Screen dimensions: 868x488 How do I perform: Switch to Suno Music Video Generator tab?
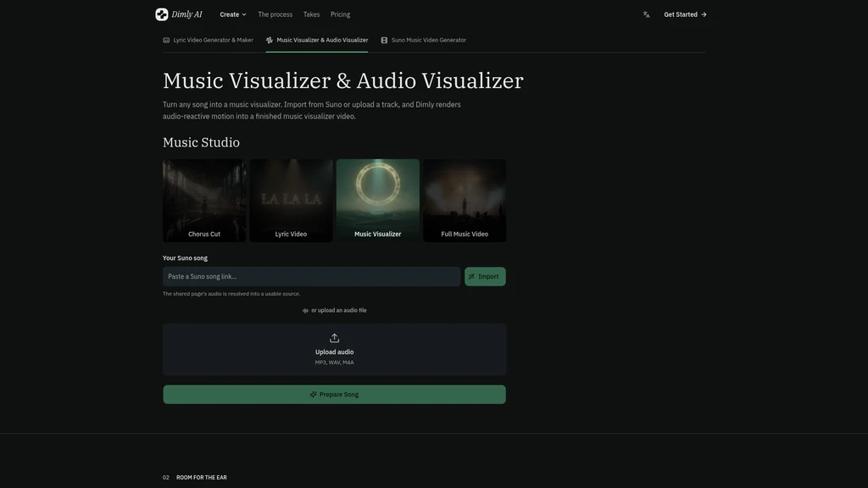click(424, 40)
